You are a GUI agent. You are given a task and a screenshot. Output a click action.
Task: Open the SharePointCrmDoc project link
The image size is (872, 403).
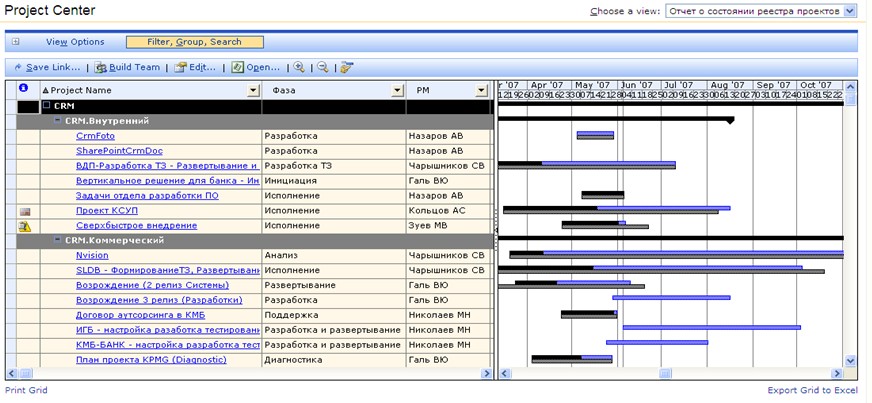point(120,151)
